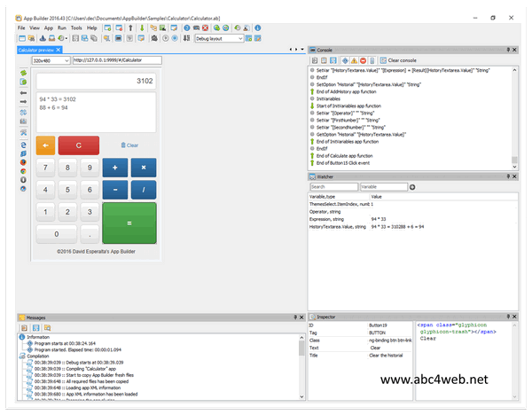Click the blue info icon in main toolbar
Viewport: 532px width, 415px height.
258,27
